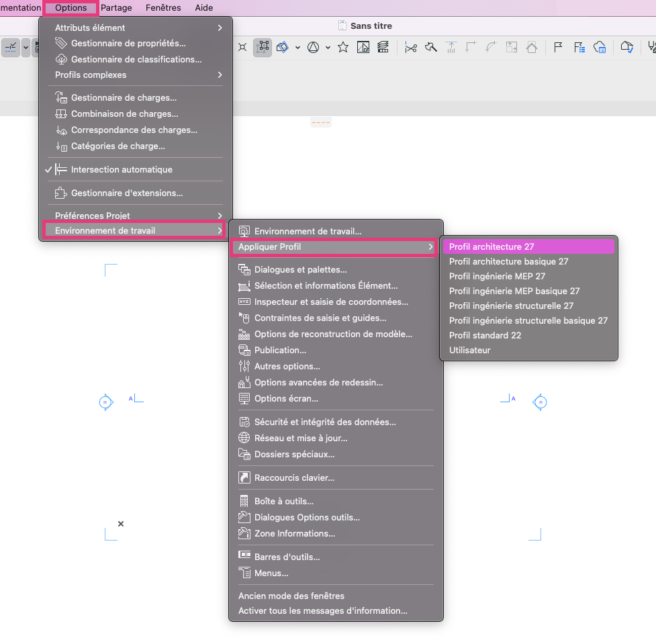Apply Profil ingénierie structurelle 27
This screenshot has height=644, width=656.
click(x=529, y=306)
